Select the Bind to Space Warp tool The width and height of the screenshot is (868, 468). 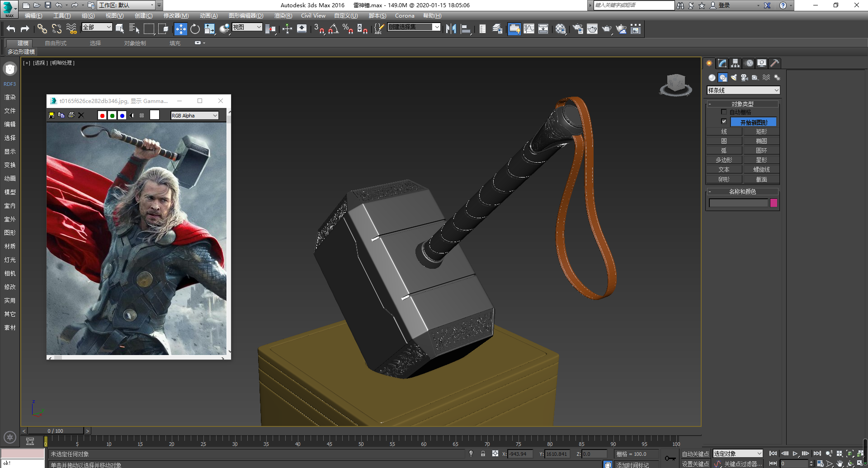(71, 29)
